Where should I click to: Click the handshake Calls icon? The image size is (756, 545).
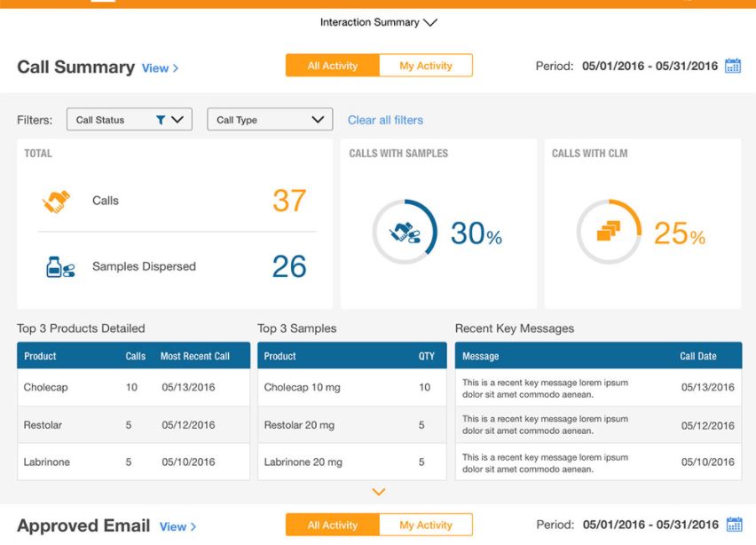57,200
